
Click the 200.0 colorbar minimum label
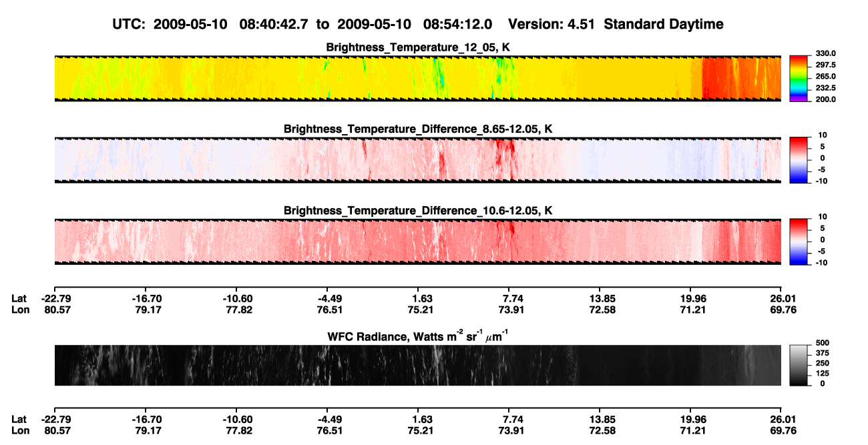coord(826,99)
